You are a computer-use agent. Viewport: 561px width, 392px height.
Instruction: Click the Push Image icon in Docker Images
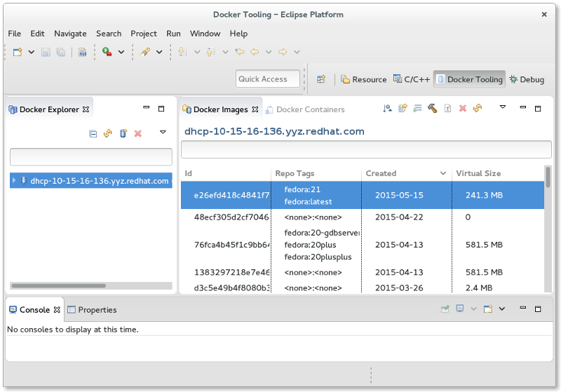(403, 108)
